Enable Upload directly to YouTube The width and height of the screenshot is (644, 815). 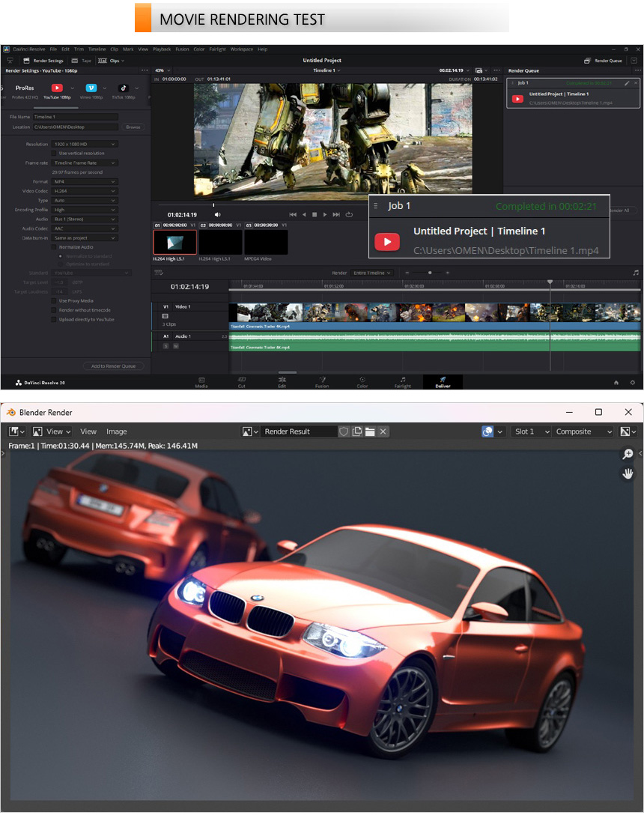tap(54, 319)
